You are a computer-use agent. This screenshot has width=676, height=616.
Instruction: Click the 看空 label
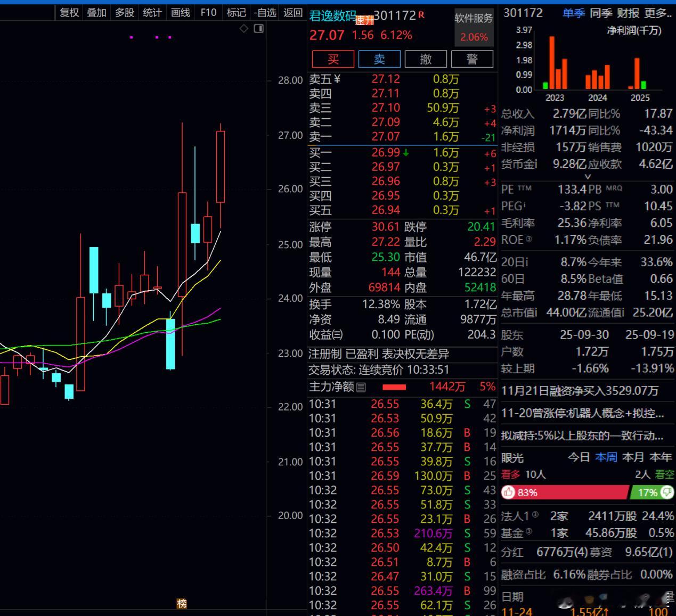(x=665, y=474)
